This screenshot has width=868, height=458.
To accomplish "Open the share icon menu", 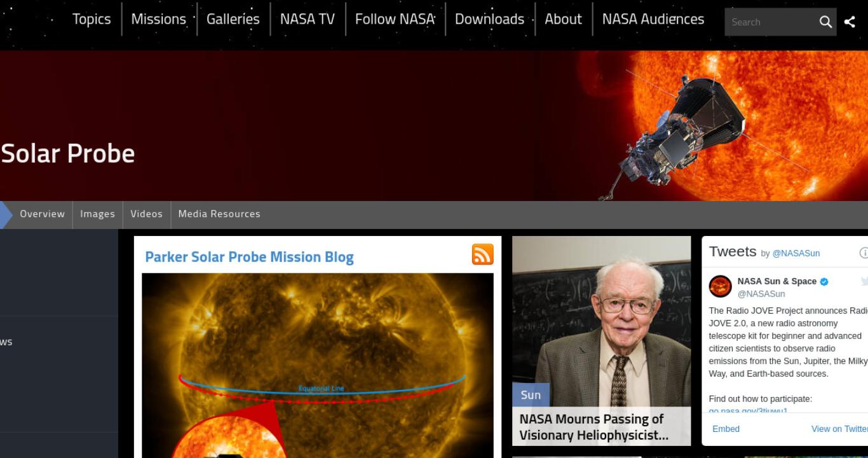I will coord(850,22).
